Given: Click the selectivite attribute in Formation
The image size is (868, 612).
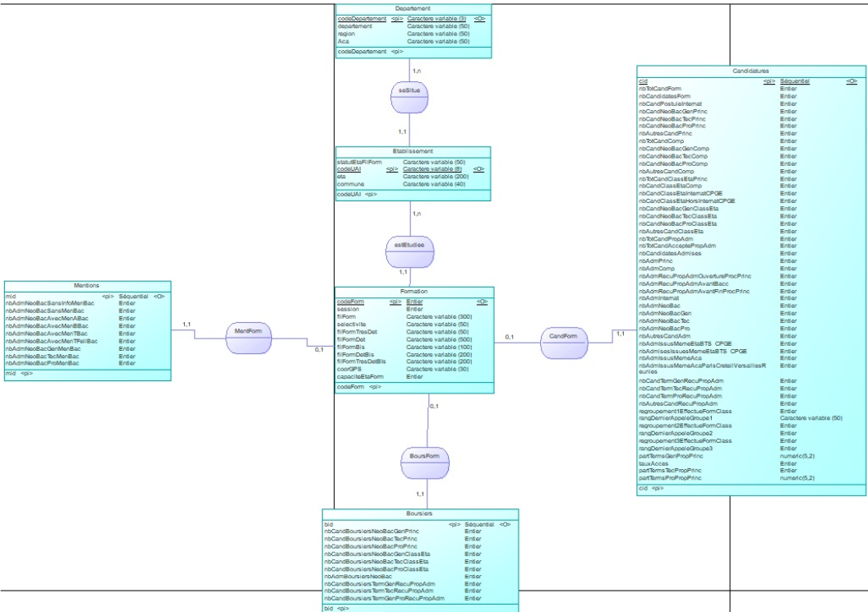Looking at the screenshot, I should (x=353, y=324).
